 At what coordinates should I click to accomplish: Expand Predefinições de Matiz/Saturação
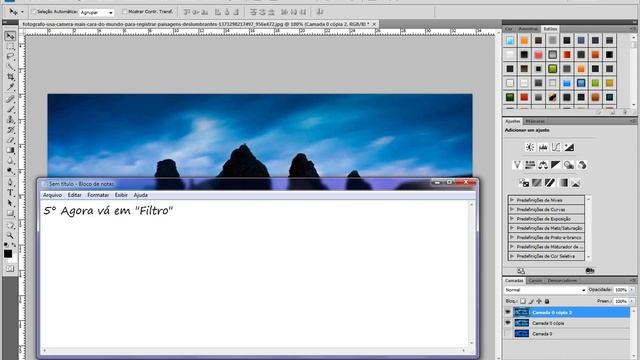512,228
